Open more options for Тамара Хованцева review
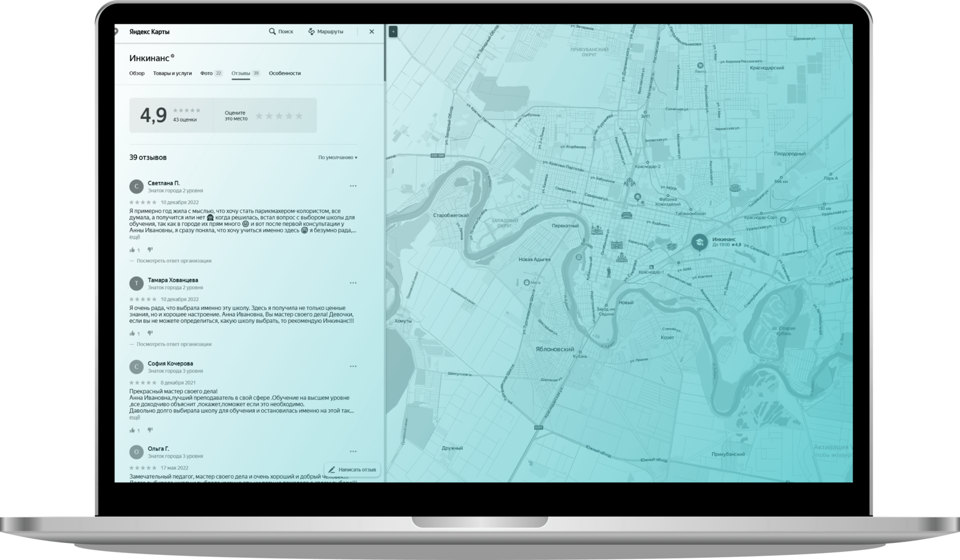The image size is (960, 560). (x=353, y=283)
